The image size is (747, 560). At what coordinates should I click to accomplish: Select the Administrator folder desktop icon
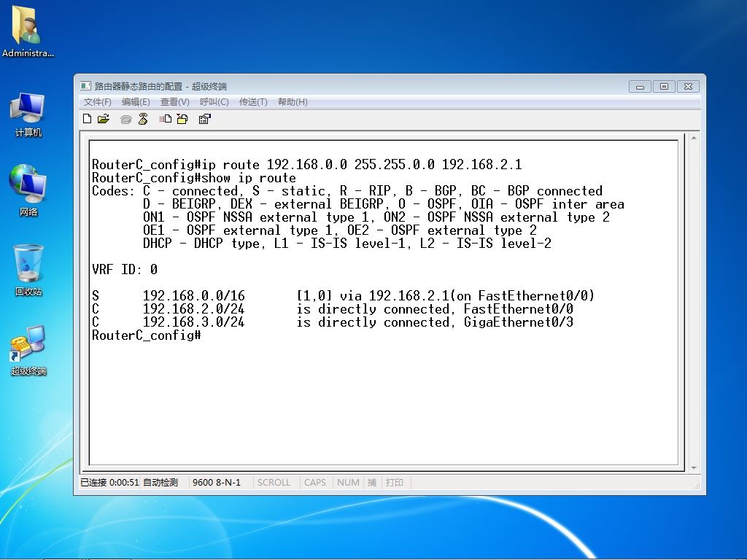point(28,32)
